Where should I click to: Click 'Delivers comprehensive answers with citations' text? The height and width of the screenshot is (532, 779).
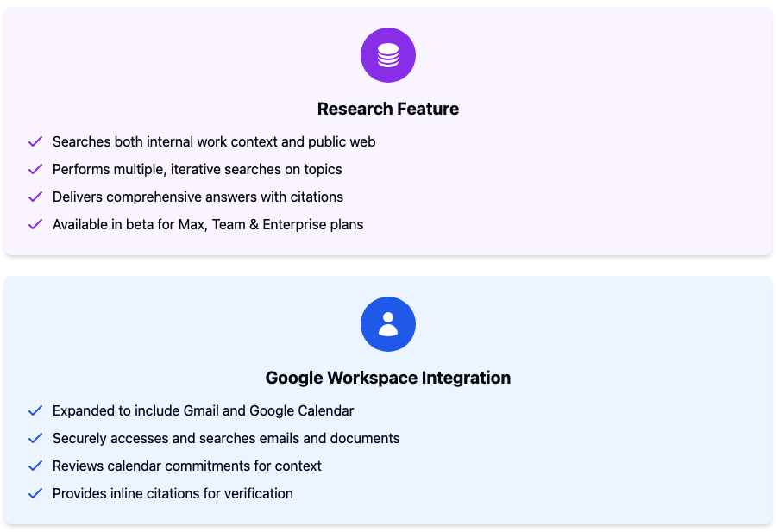(198, 197)
